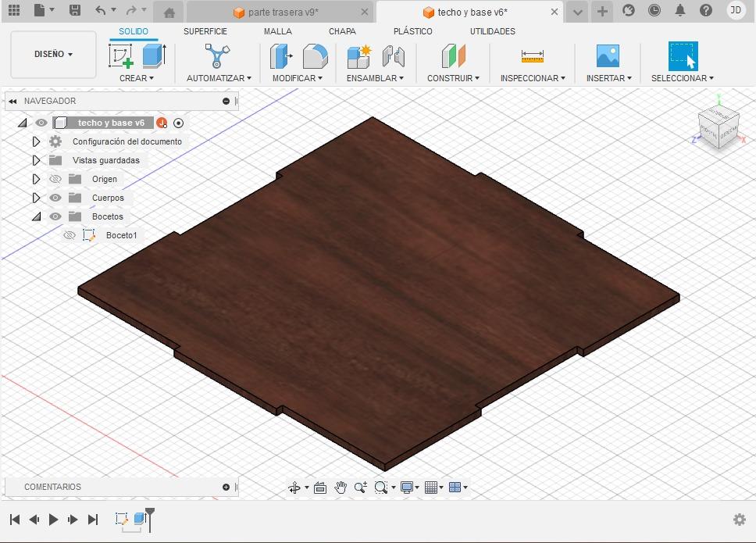Open timeline settings gear

tap(739, 520)
